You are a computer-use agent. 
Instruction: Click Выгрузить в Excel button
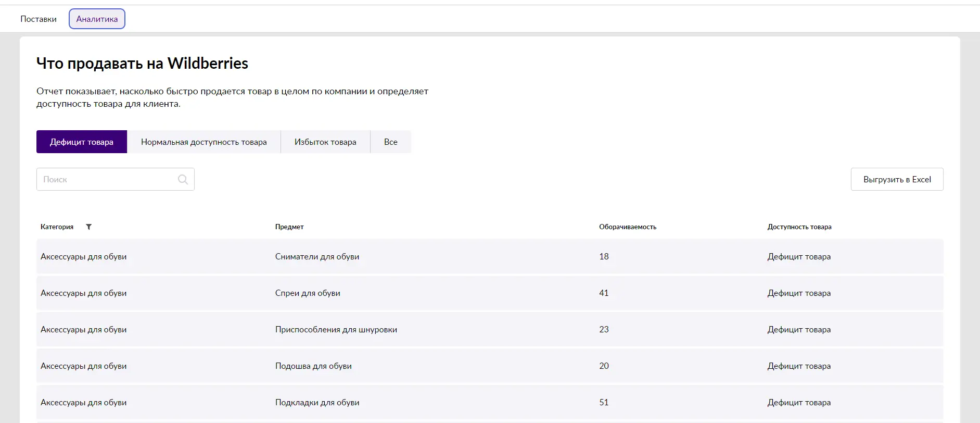pyautogui.click(x=897, y=179)
